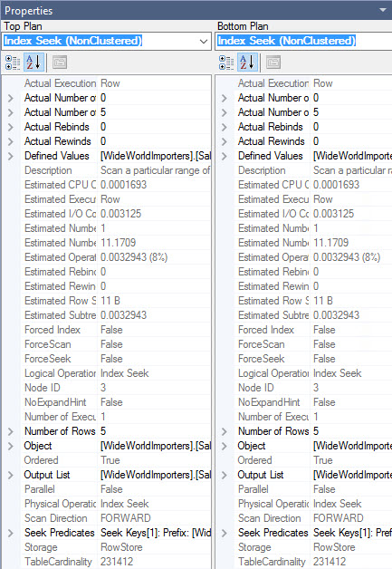Click Top Plan Estimated Operator Cost value
The height and width of the screenshot is (569, 392).
click(x=134, y=257)
